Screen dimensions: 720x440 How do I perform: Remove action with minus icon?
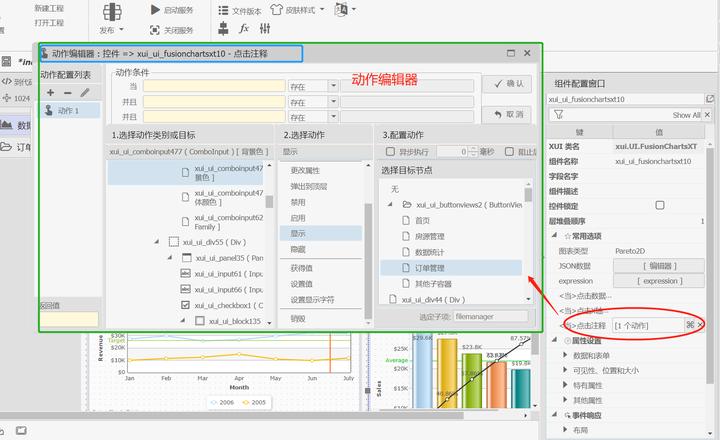click(68, 93)
